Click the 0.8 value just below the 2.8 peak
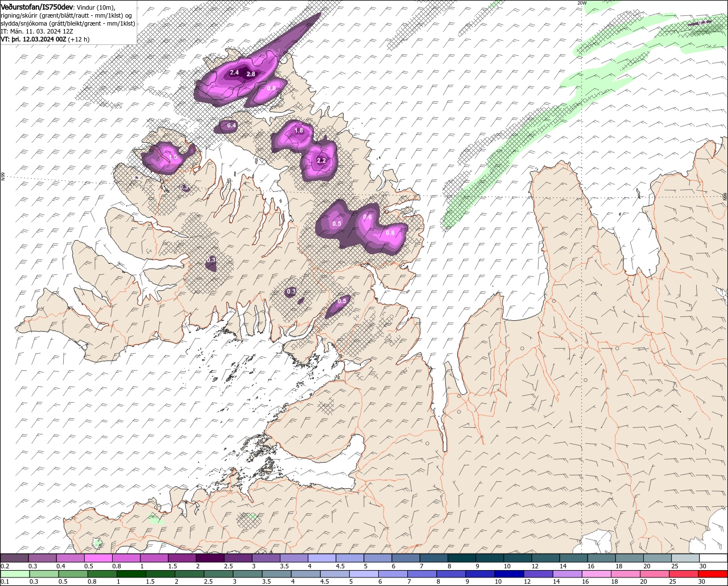The width and height of the screenshot is (728, 586). click(x=271, y=88)
